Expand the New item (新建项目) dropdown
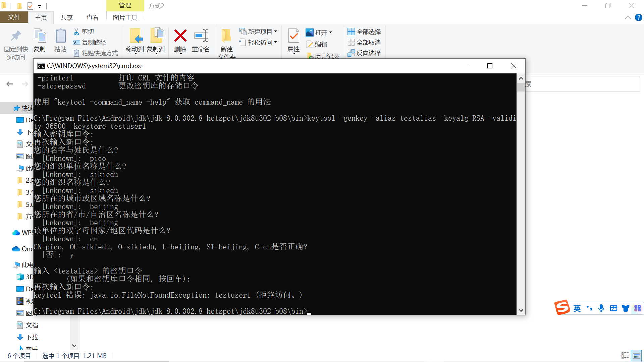644x362 pixels. point(275,32)
